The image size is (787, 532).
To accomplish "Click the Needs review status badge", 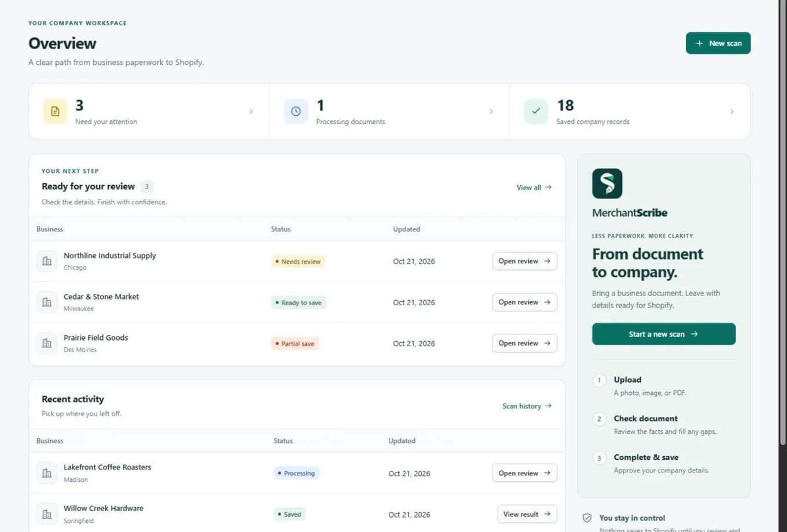I will [x=297, y=261].
